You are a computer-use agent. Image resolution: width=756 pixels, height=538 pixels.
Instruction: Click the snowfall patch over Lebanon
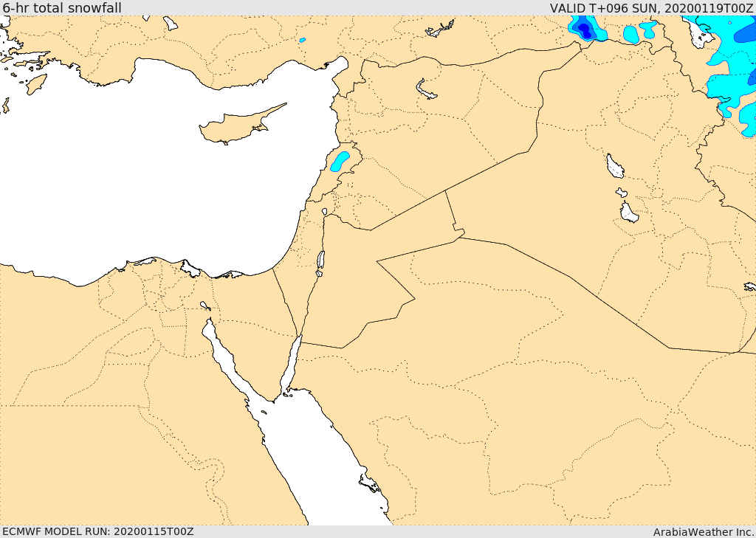(340, 161)
